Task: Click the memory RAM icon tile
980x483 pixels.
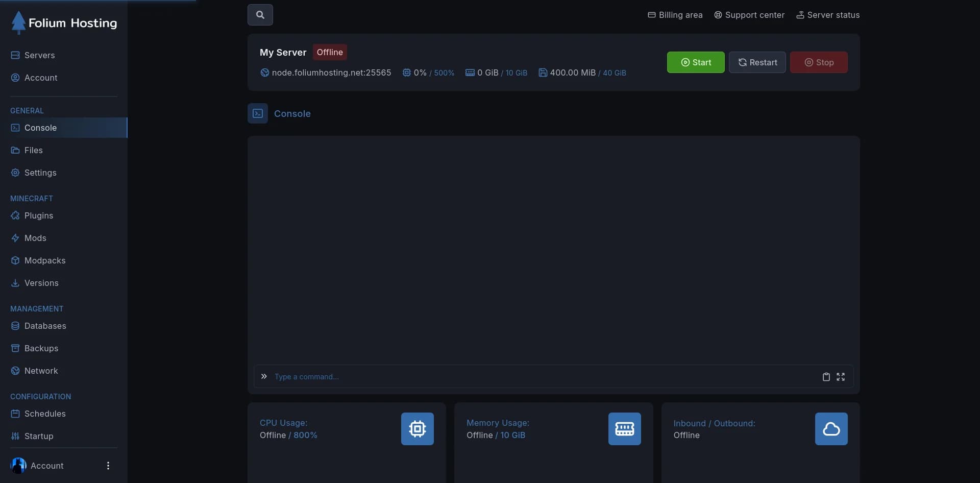Action: pyautogui.click(x=625, y=429)
